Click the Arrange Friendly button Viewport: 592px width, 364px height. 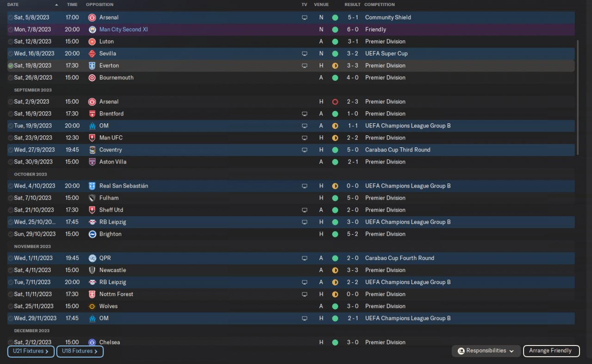click(x=550, y=351)
